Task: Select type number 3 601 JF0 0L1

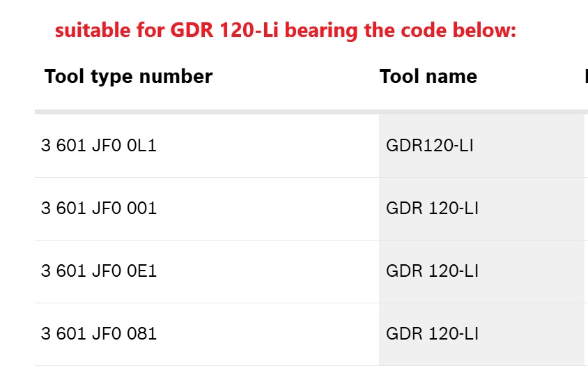Action: (99, 146)
